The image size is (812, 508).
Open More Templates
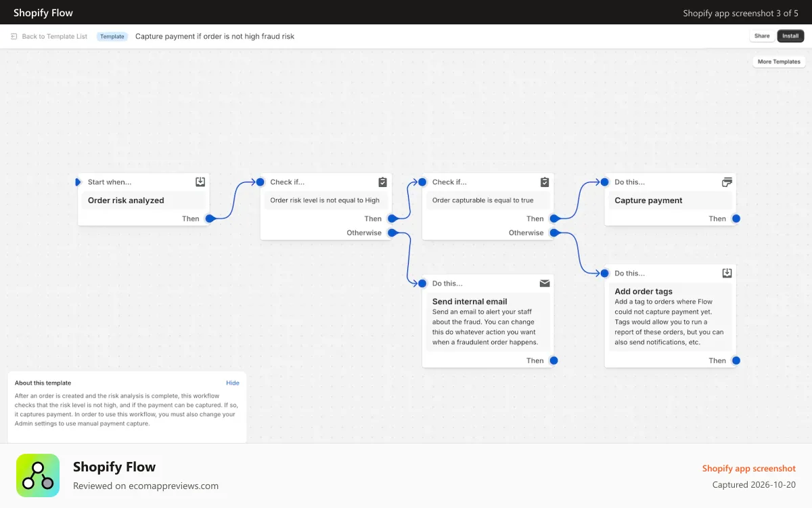point(779,62)
